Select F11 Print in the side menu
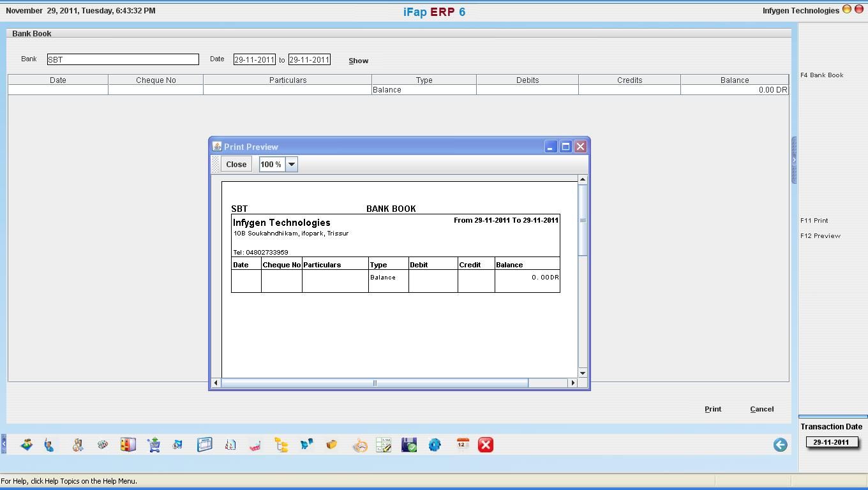Image resolution: width=868 pixels, height=490 pixels. [814, 220]
